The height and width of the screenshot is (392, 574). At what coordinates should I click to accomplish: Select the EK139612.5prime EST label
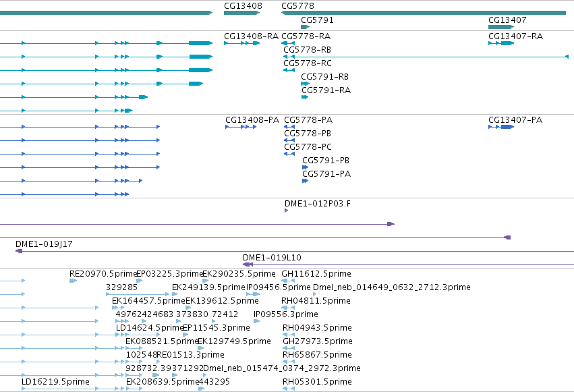[x=222, y=301]
